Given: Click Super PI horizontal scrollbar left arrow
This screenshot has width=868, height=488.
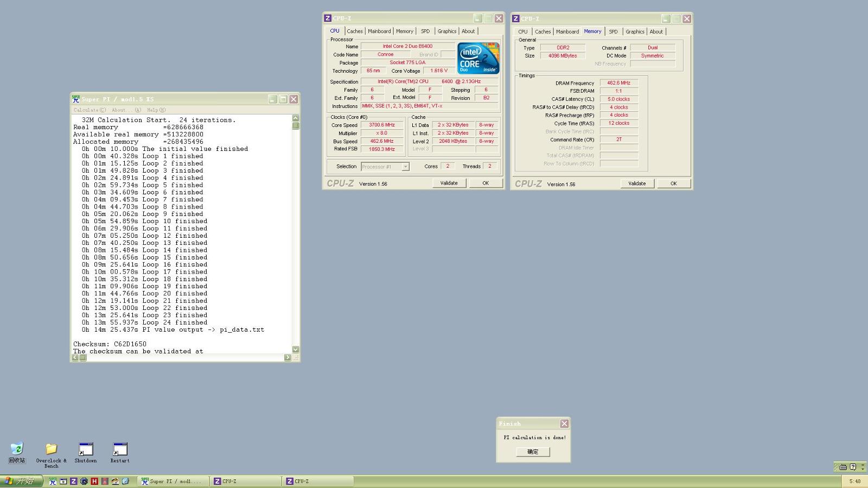Looking at the screenshot, I should pos(75,357).
